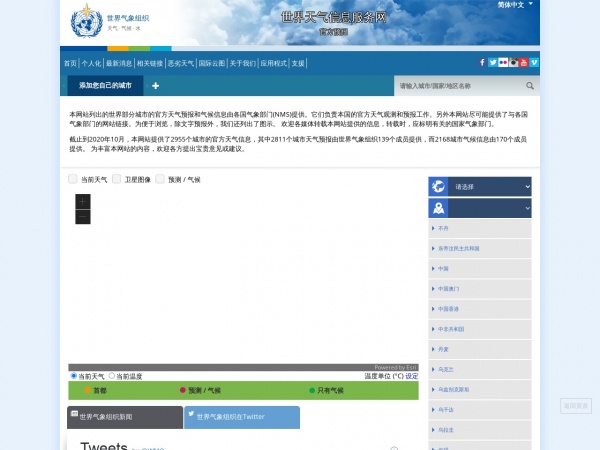The image size is (600, 450).
Task: Click the green 只有气候 legend dot
Action: click(312, 390)
